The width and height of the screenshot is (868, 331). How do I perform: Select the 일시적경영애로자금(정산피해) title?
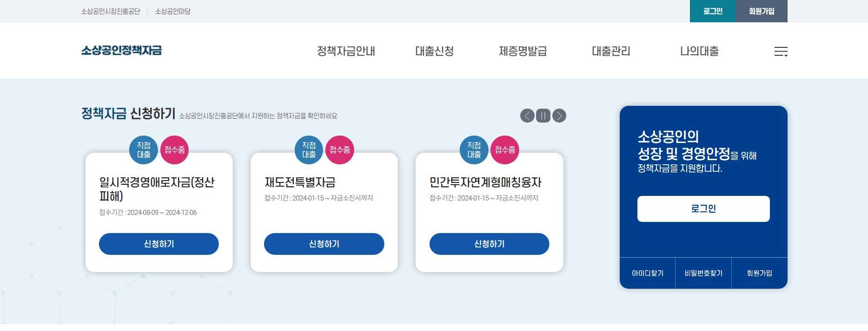157,189
